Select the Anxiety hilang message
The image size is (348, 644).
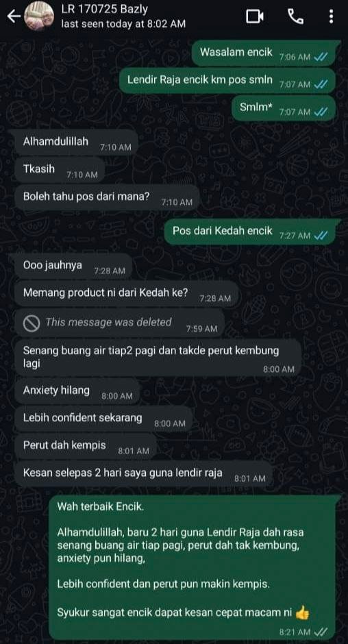pyautogui.click(x=77, y=391)
